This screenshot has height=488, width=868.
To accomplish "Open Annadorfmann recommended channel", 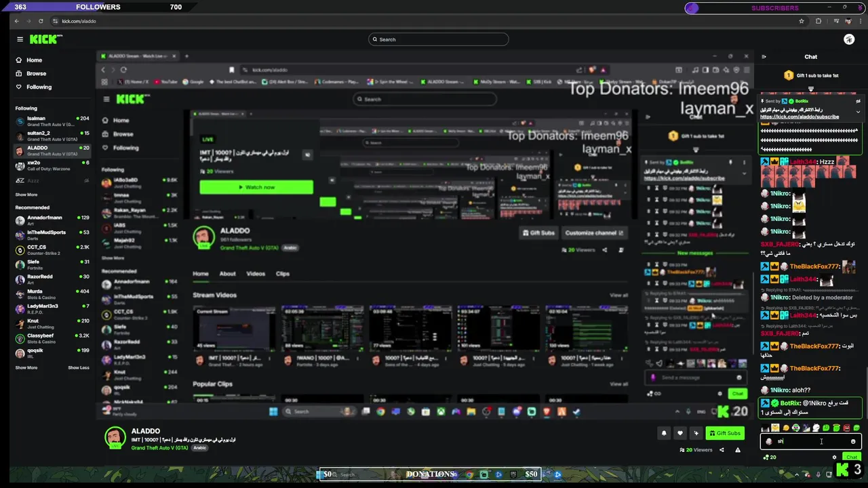I will (x=53, y=220).
